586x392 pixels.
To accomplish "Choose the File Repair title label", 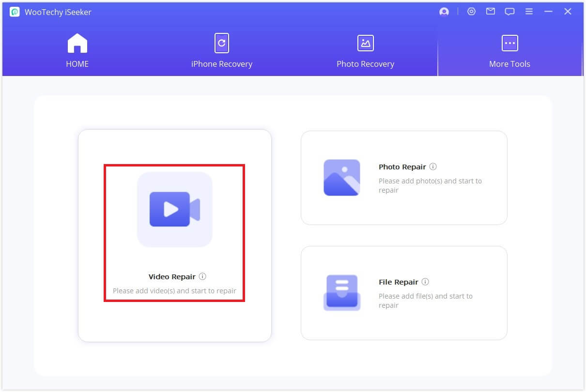I will pos(398,282).
